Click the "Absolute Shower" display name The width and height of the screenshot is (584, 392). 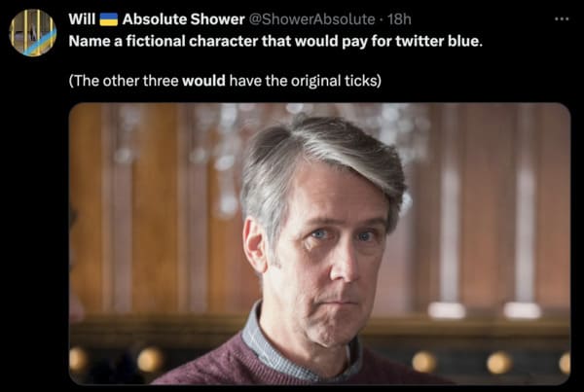tap(183, 19)
